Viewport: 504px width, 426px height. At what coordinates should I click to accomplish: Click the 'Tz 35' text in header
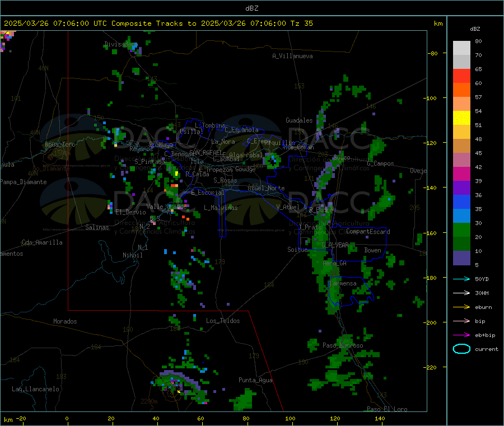click(x=301, y=24)
